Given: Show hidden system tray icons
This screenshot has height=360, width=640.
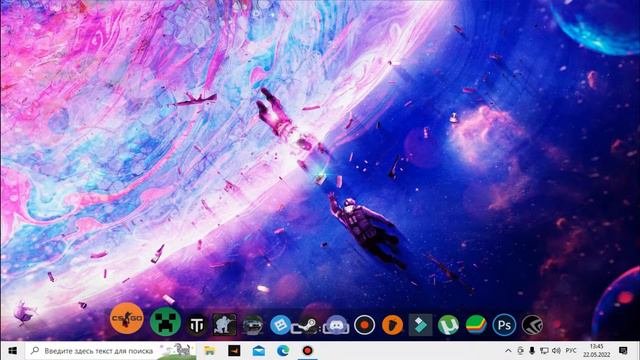Looking at the screenshot, I should click(508, 351).
